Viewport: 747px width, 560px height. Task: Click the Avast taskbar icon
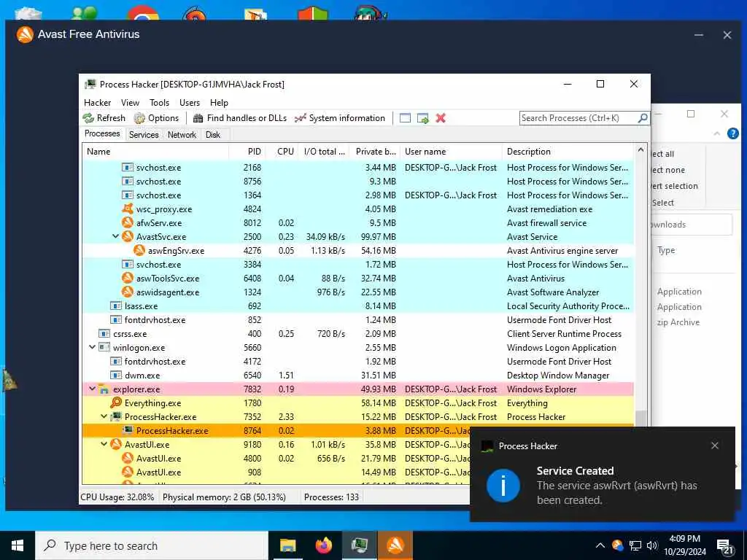pyautogui.click(x=395, y=545)
